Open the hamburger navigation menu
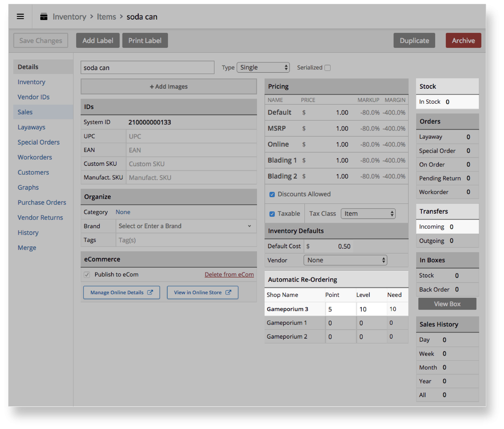 coord(20,17)
